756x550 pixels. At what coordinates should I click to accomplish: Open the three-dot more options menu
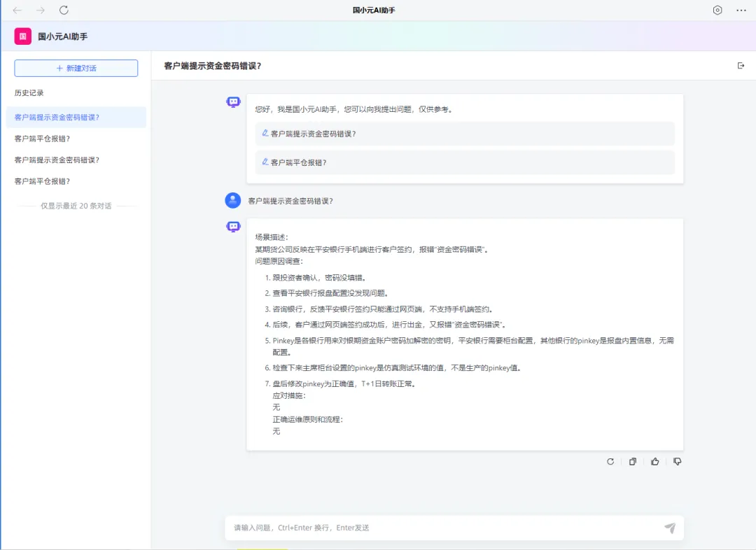point(741,10)
